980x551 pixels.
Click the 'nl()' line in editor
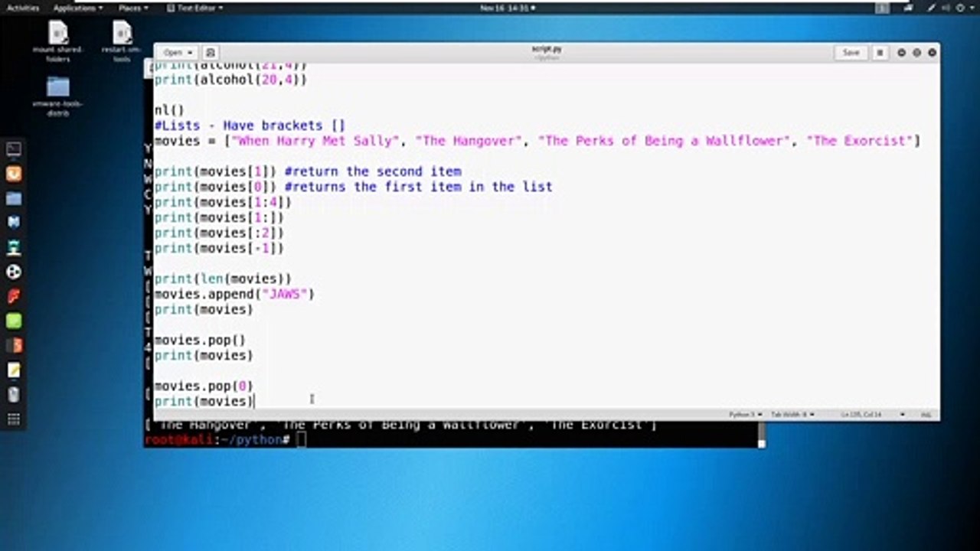click(x=169, y=110)
